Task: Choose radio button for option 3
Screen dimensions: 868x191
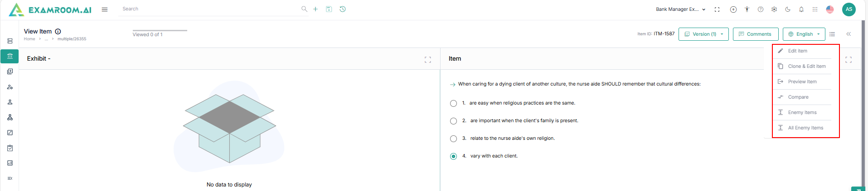Action: 453,138
